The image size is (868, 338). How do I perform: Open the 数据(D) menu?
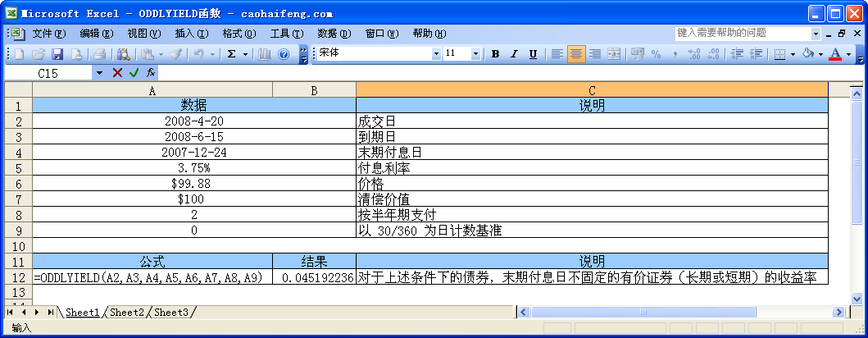pos(334,34)
